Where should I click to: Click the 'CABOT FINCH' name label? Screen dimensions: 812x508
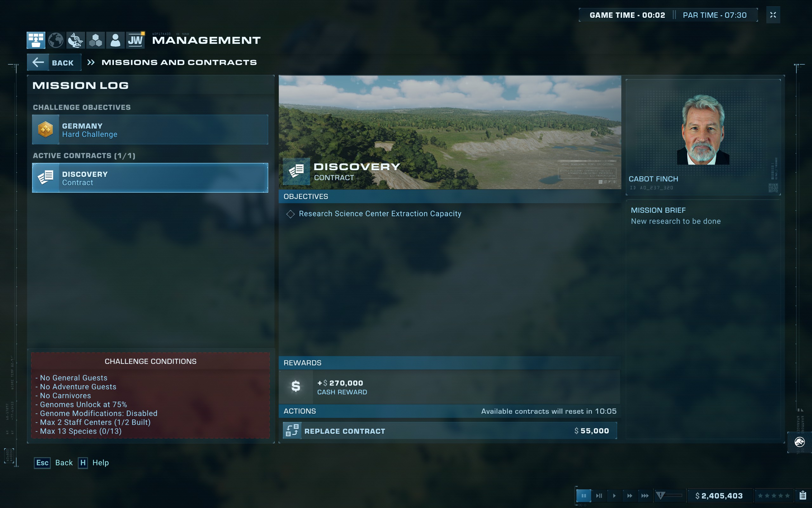(x=653, y=179)
